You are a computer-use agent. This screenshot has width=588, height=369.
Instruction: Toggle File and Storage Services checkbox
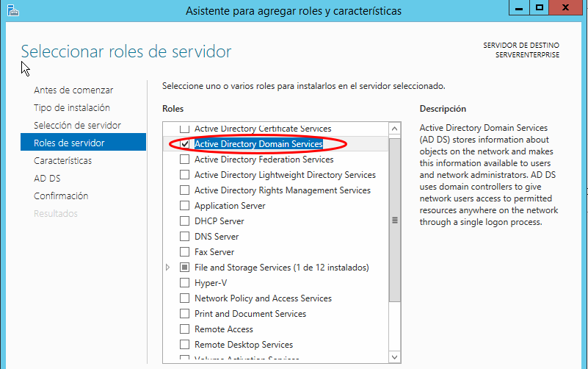[x=184, y=267]
